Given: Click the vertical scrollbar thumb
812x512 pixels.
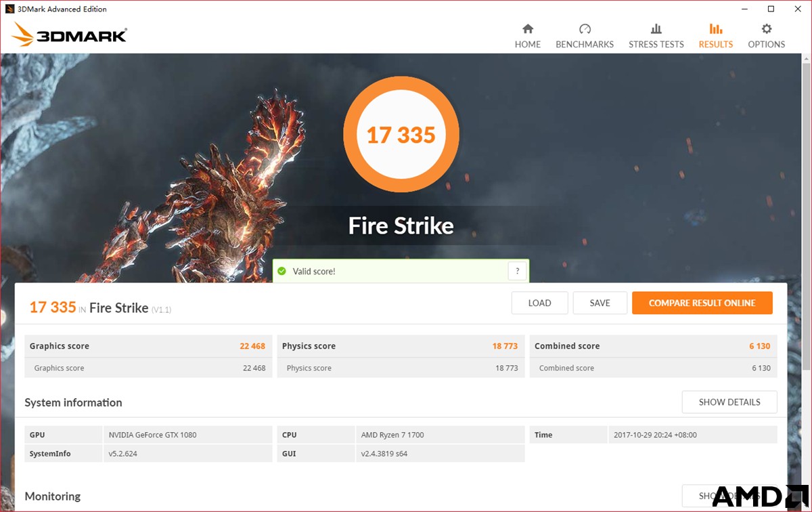Looking at the screenshot, I should 806,217.
